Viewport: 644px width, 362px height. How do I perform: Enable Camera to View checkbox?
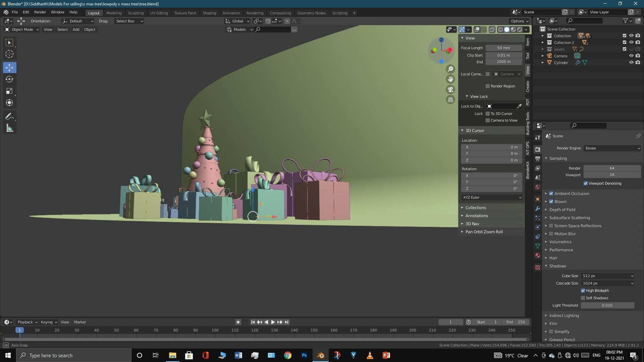click(488, 120)
